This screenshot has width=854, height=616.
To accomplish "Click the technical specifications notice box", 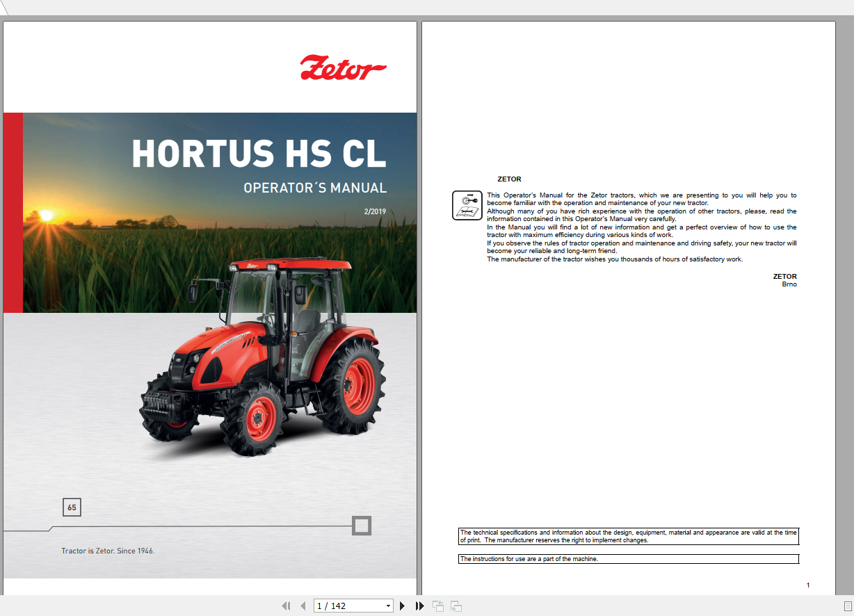I will click(x=629, y=537).
